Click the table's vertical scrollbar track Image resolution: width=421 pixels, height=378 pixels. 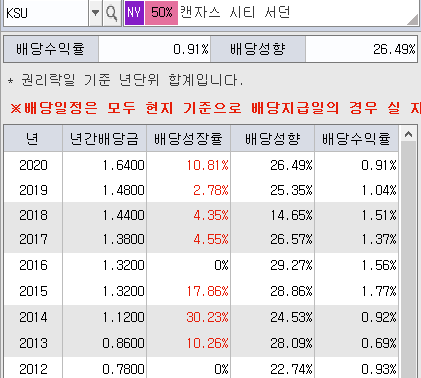tap(408, 260)
